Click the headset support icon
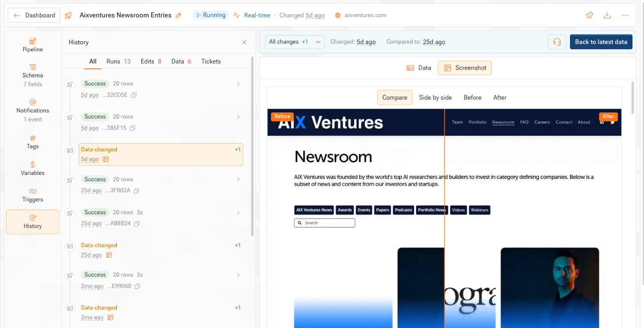This screenshot has width=644, height=328. [557, 42]
